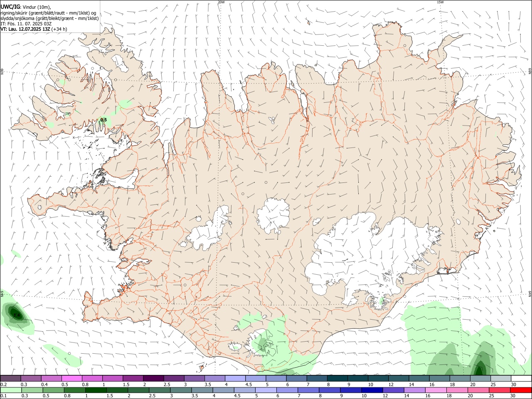532x399 pixels.
Task: Click the blue rain swatch labeled 8
Action: [x=330, y=390]
